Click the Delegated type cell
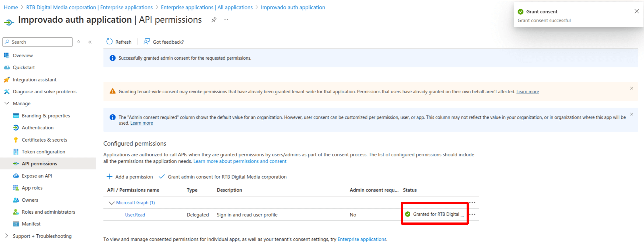 pyautogui.click(x=198, y=215)
